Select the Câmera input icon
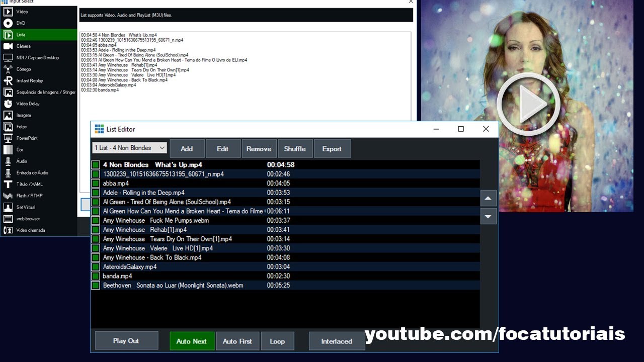This screenshot has height=362, width=644. pyautogui.click(x=8, y=46)
